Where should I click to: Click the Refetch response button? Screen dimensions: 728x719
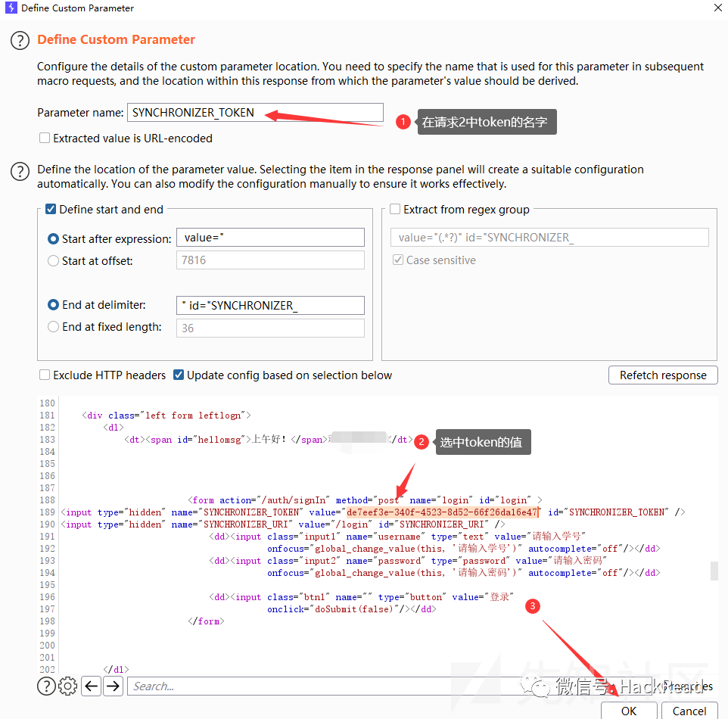click(x=663, y=375)
